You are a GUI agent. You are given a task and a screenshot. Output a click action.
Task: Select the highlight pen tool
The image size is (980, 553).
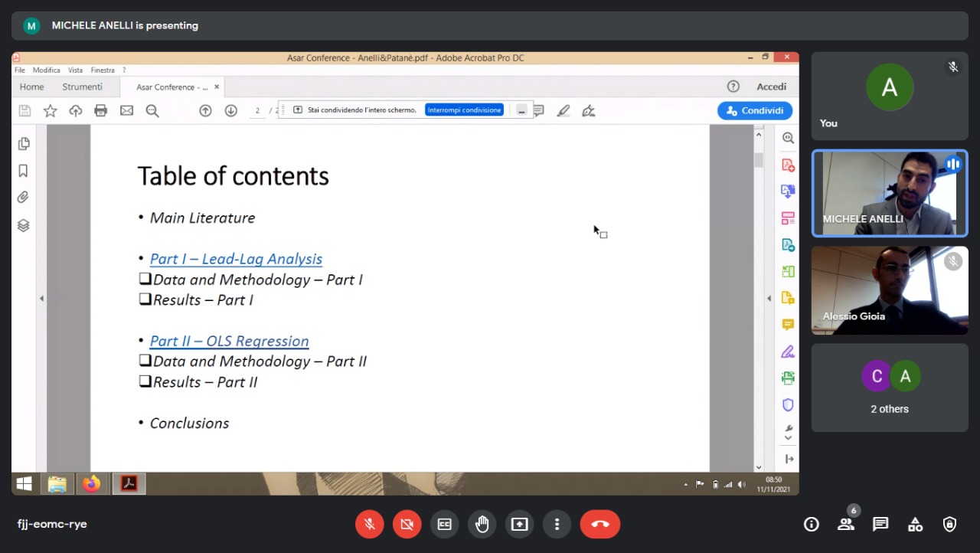tap(563, 111)
